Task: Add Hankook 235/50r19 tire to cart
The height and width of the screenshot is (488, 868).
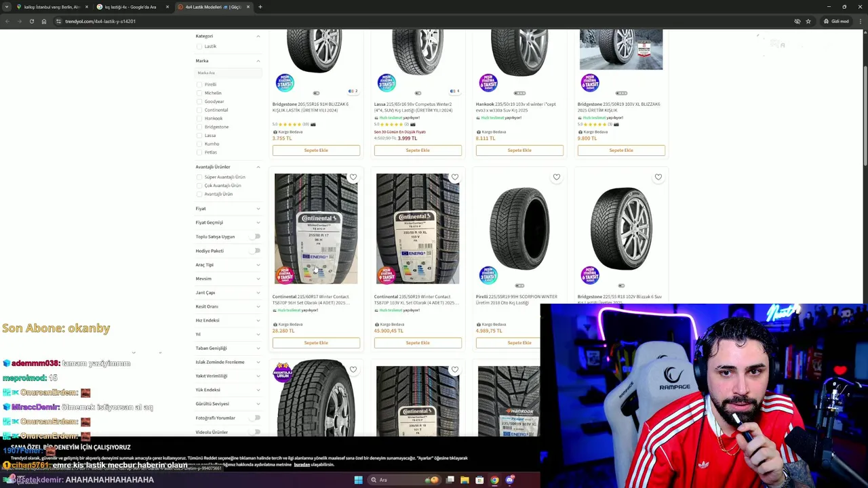Action: click(x=519, y=150)
